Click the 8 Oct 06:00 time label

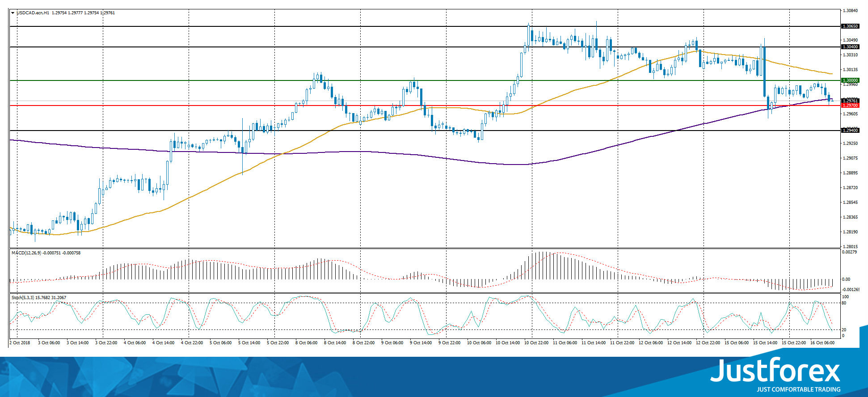click(x=307, y=343)
